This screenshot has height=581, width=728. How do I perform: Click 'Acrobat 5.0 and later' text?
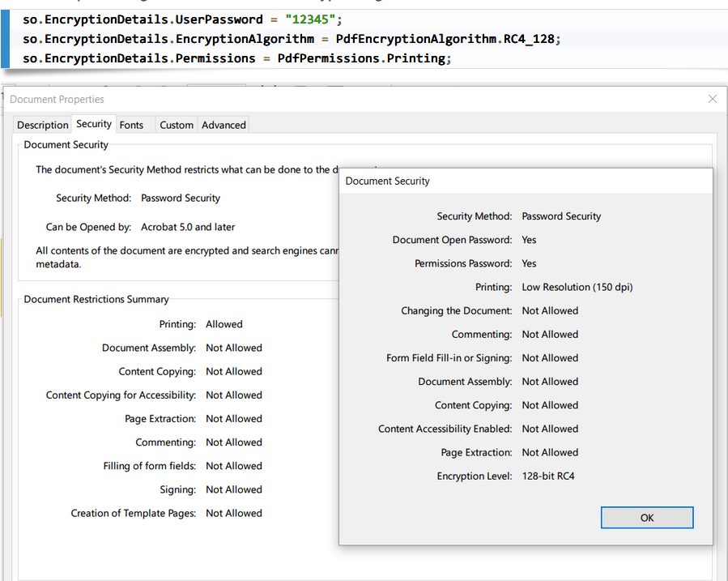(188, 227)
